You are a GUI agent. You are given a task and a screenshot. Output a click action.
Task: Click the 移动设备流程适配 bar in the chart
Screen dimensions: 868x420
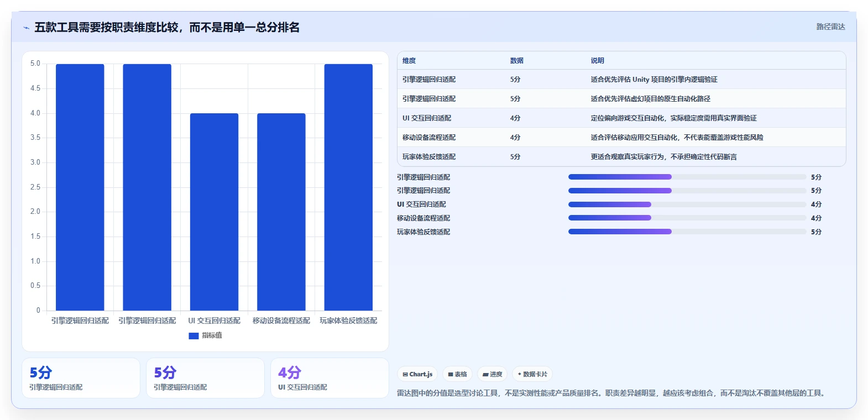tap(281, 212)
